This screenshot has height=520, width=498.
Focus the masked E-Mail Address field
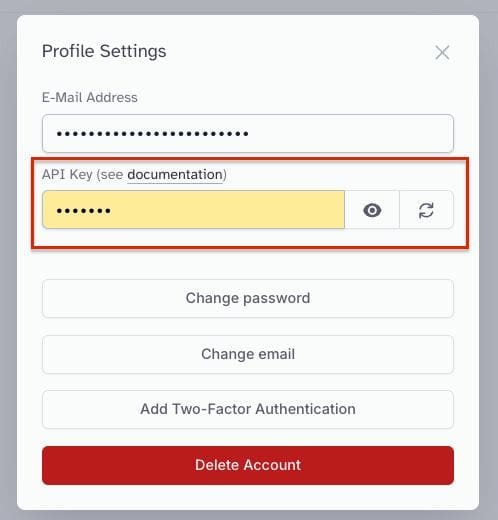(248, 134)
